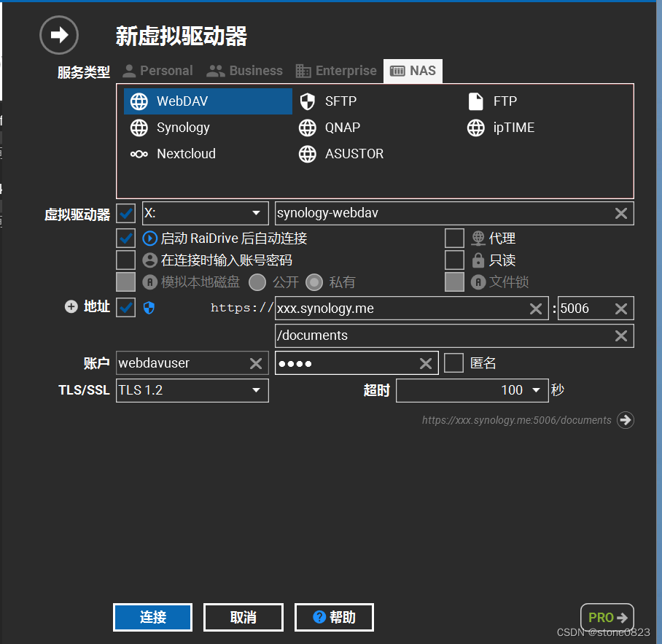Viewport: 662px width, 644px height.
Task: Clear the password field
Action: 426,363
